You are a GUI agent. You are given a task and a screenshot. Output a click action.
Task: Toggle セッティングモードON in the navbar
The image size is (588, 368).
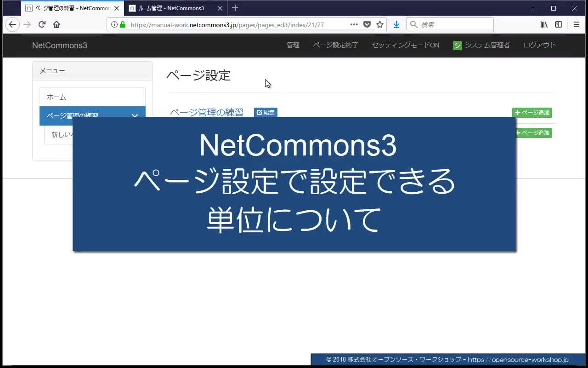point(406,45)
